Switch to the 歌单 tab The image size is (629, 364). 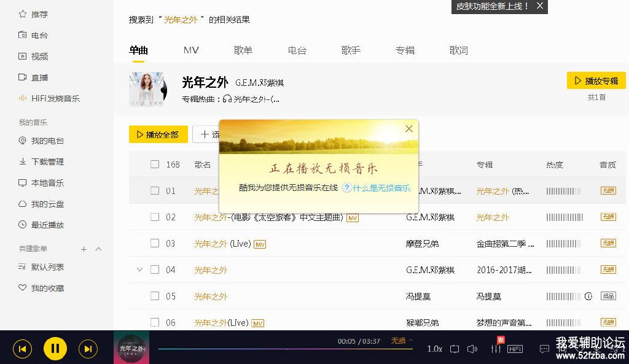tap(243, 50)
